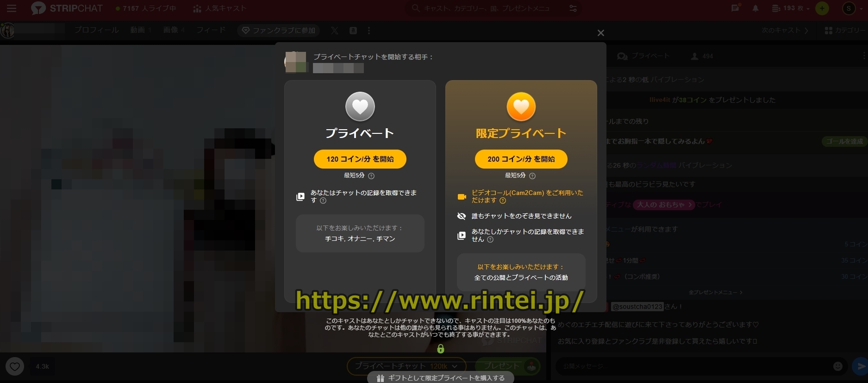Close the private chat dialog
This screenshot has width=868, height=383.
click(x=600, y=33)
